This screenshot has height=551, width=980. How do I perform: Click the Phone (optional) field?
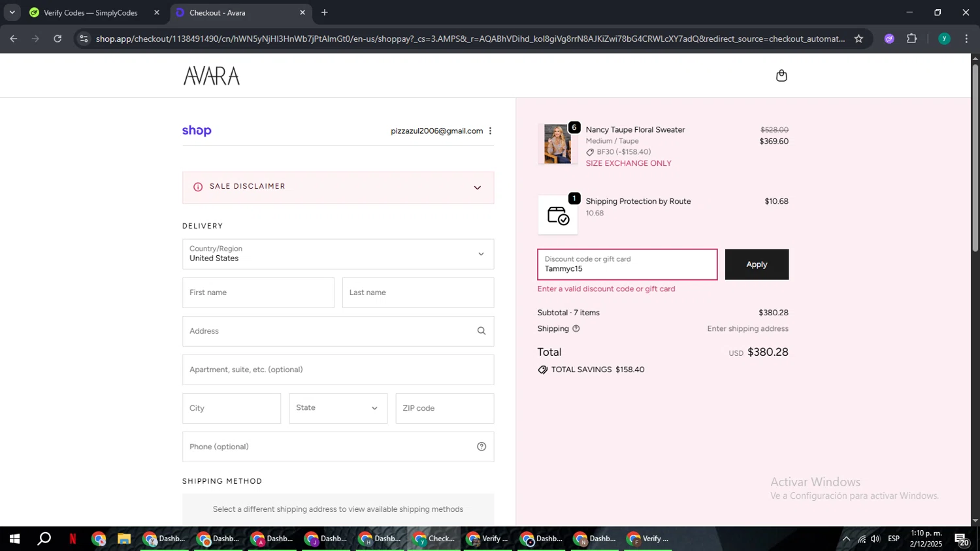click(x=338, y=447)
